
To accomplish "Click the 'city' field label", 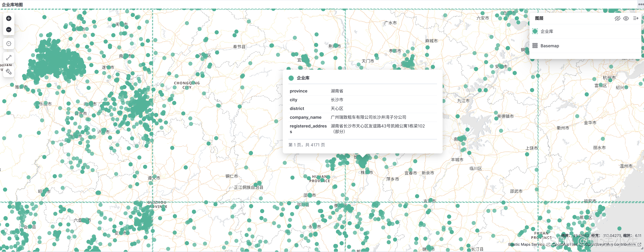I will tap(293, 100).
